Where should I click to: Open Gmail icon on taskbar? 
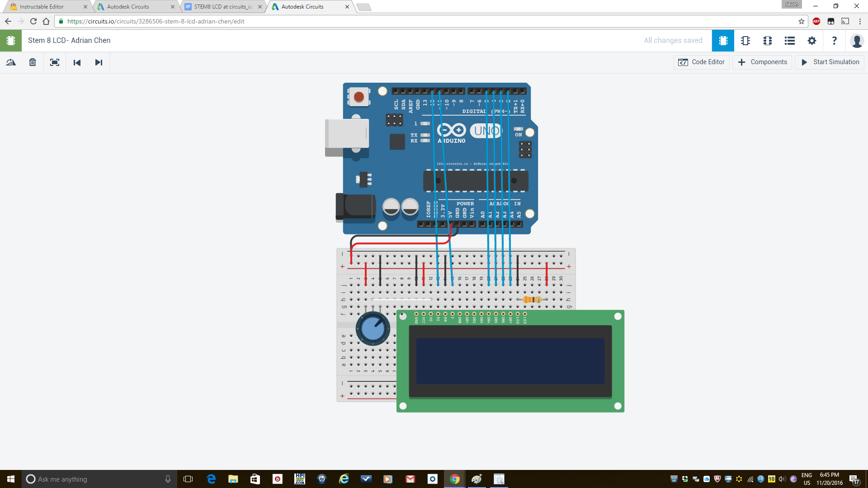pyautogui.click(x=410, y=479)
